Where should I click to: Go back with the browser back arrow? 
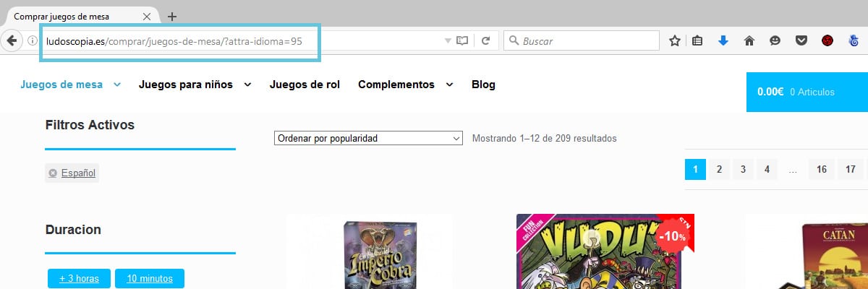click(x=11, y=41)
